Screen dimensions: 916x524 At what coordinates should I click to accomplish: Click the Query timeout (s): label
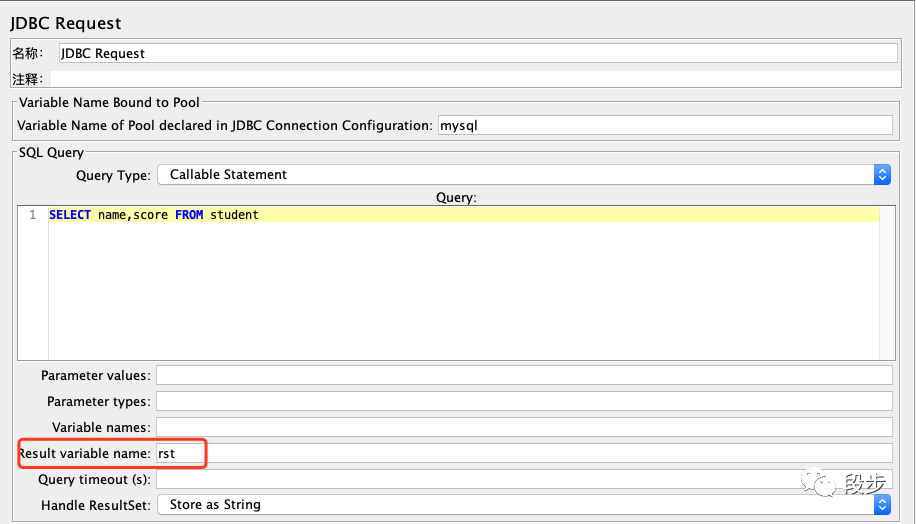(94, 480)
